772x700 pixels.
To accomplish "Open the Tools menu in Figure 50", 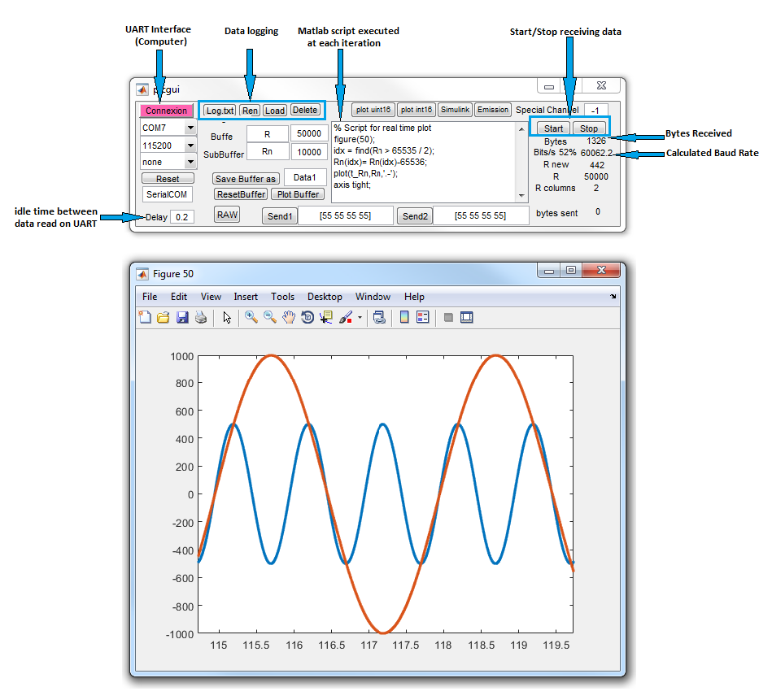I will 282,297.
